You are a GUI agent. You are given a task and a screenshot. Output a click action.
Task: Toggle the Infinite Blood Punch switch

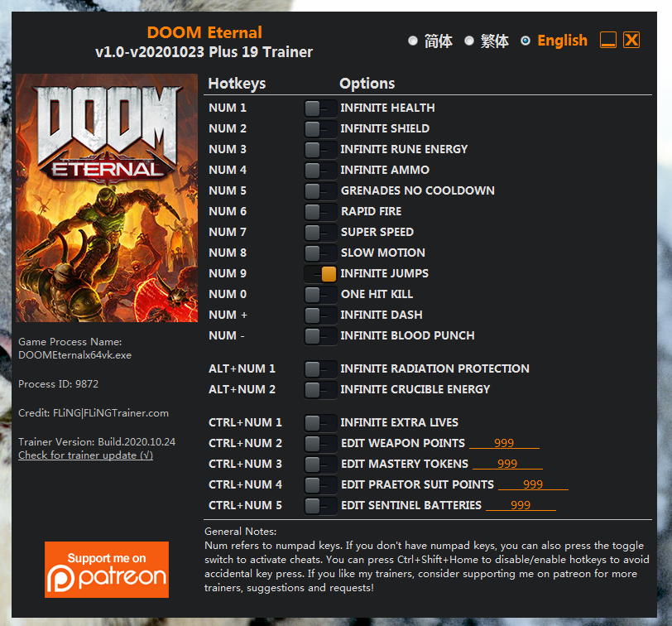click(x=320, y=336)
